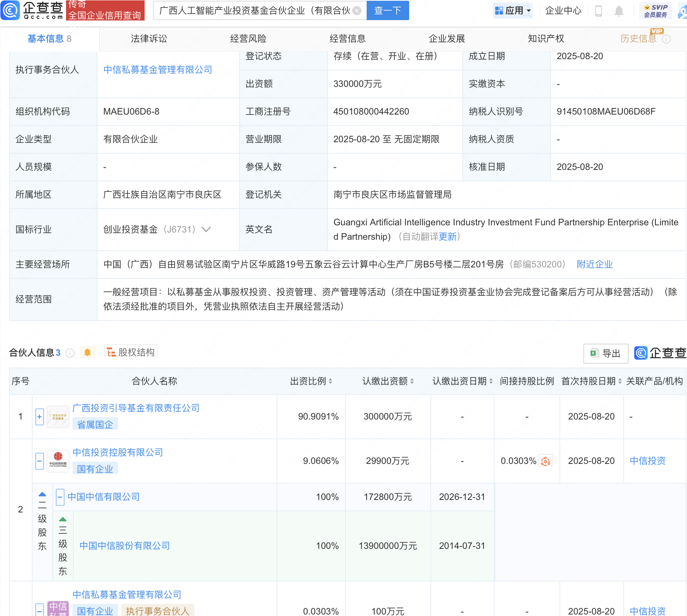Switch to 经营风险 tab
687x616 pixels.
coord(248,39)
